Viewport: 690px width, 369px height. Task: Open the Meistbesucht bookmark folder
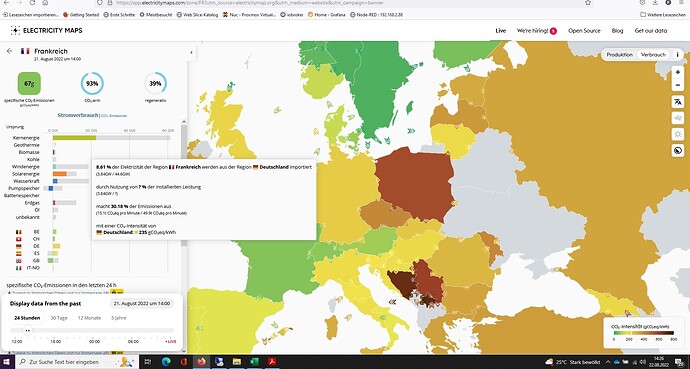(156, 15)
